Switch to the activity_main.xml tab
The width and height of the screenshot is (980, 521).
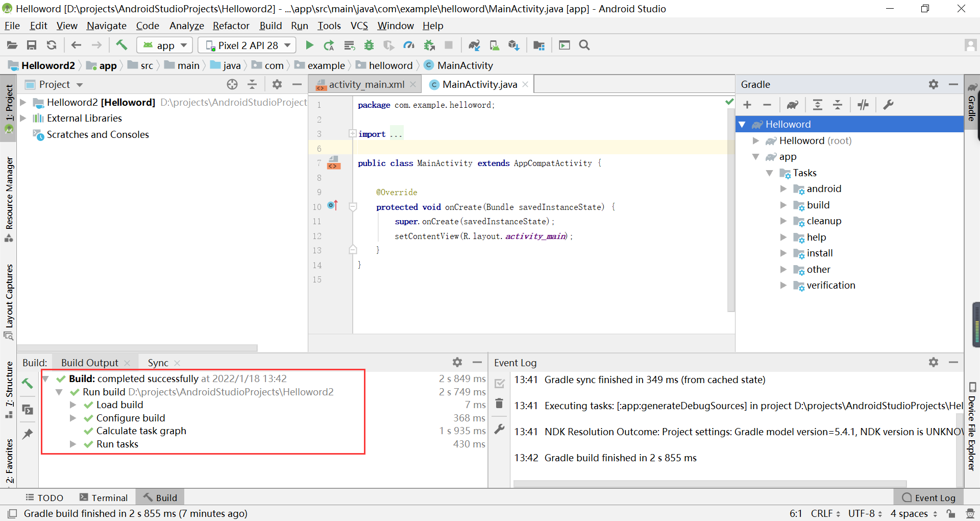365,84
